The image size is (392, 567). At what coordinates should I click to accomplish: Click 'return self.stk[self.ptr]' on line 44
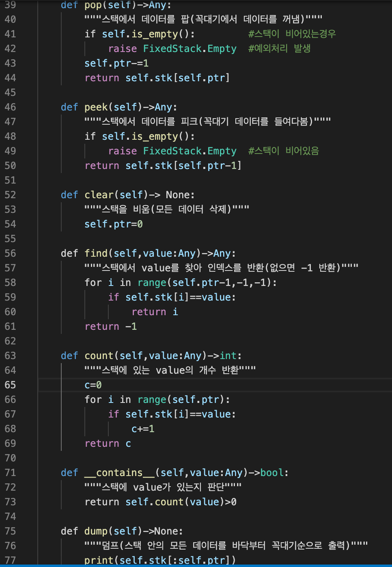pyautogui.click(x=157, y=78)
